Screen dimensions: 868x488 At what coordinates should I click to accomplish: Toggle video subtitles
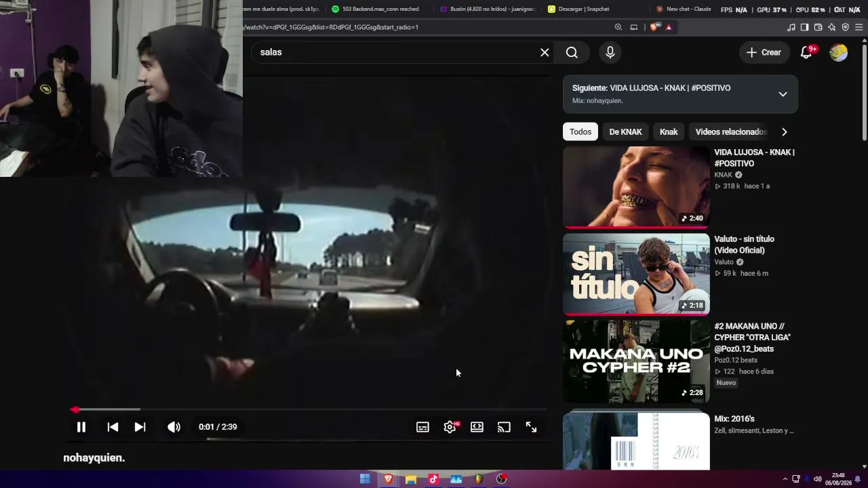tap(422, 427)
